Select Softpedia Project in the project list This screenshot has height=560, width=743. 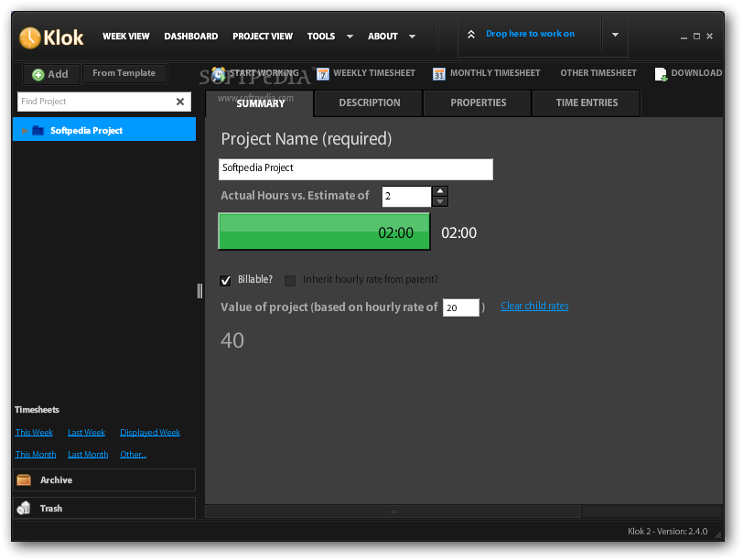click(104, 129)
